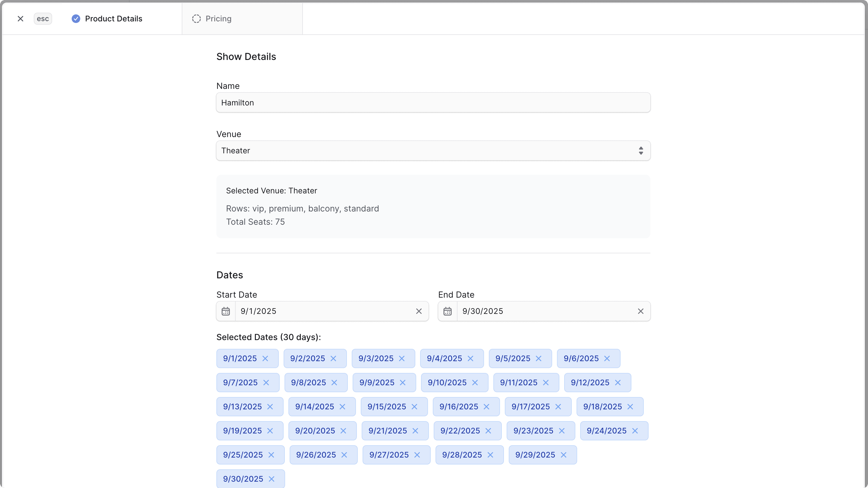Click the End Date calendar icon
The image size is (868, 488).
pos(447,311)
